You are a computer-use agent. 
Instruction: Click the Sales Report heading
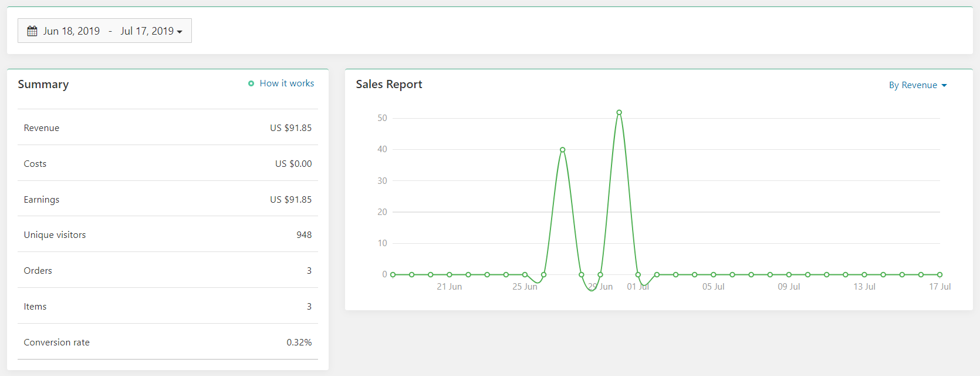388,85
